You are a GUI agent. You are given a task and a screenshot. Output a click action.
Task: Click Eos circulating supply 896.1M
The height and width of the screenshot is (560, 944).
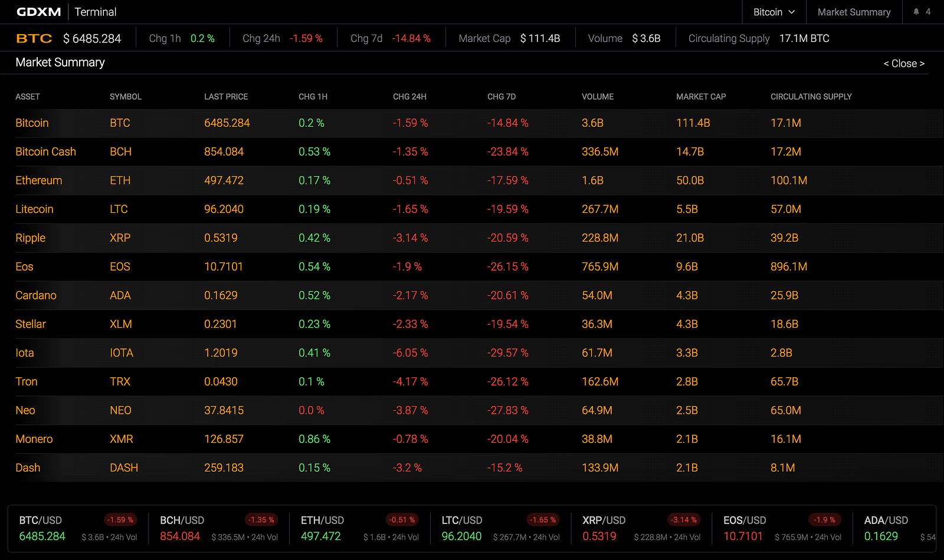pyautogui.click(x=789, y=267)
